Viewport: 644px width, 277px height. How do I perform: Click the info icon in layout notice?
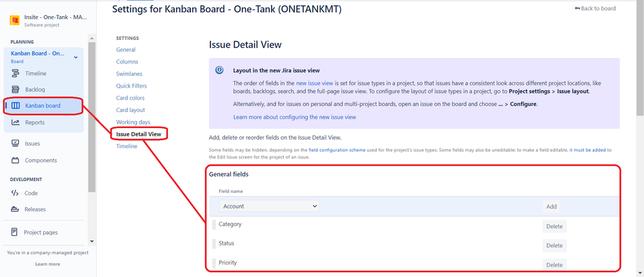pyautogui.click(x=219, y=70)
